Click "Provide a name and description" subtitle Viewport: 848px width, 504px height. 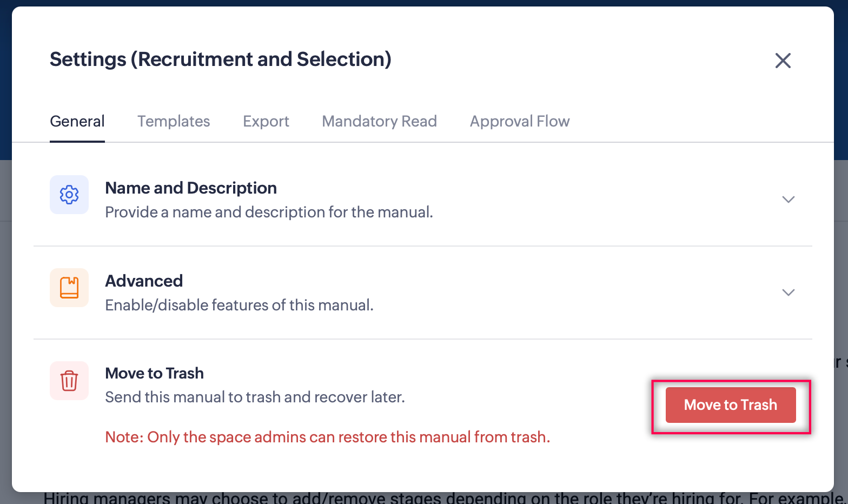269,213
